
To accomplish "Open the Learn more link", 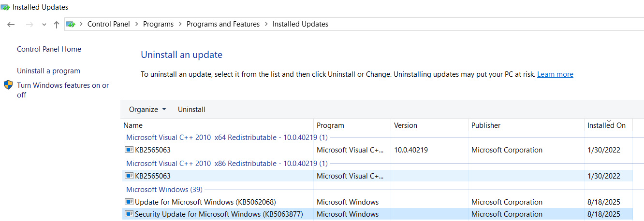I will click(555, 74).
